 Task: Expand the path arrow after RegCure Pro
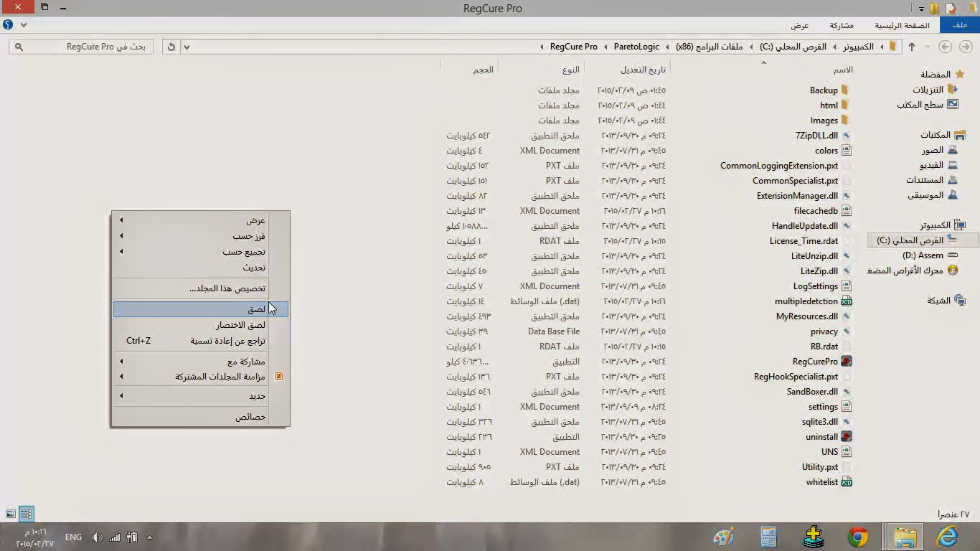(x=542, y=47)
